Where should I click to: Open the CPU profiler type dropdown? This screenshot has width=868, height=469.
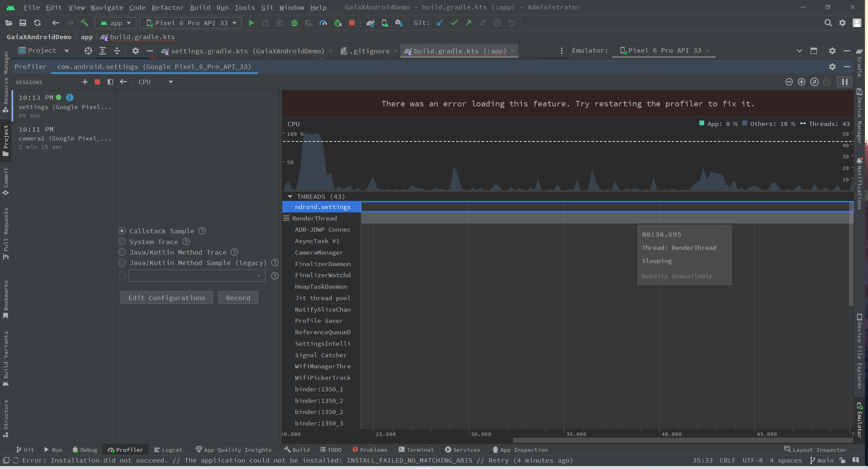pyautogui.click(x=155, y=82)
